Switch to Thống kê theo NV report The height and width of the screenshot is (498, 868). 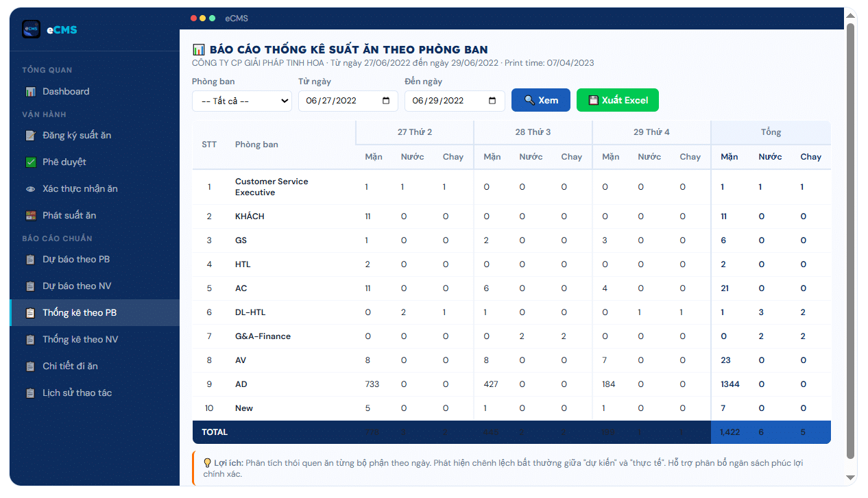[x=95, y=340]
